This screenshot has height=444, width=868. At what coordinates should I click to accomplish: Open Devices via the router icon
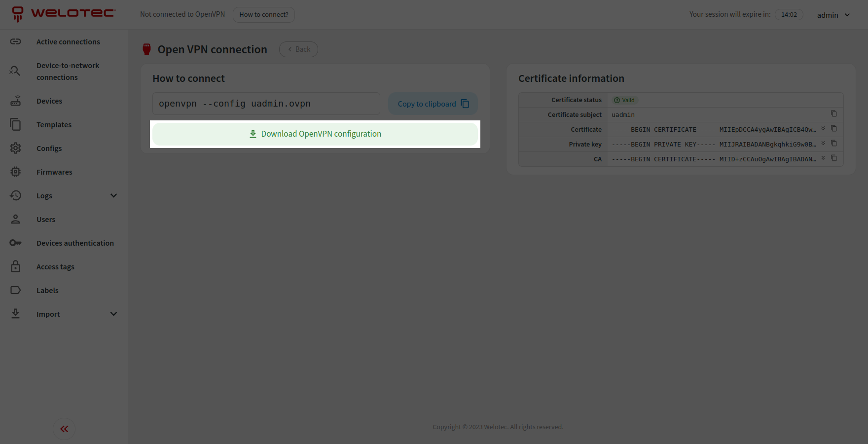(15, 101)
